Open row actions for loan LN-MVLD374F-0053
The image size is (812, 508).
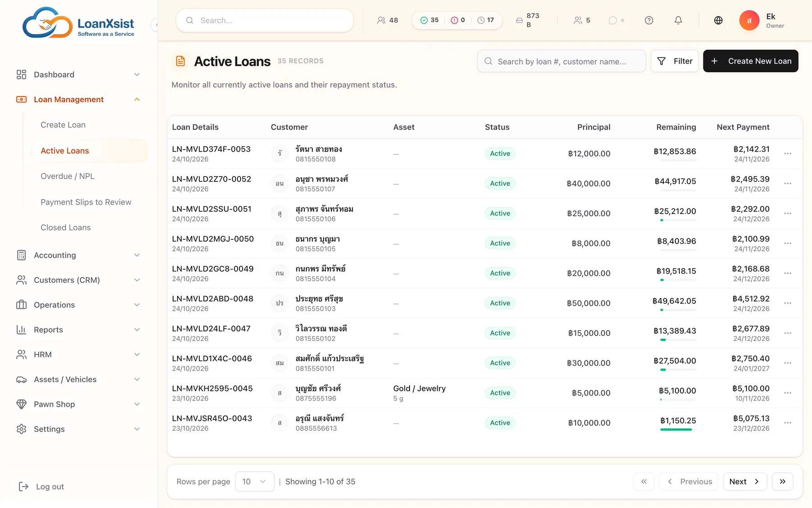(788, 154)
